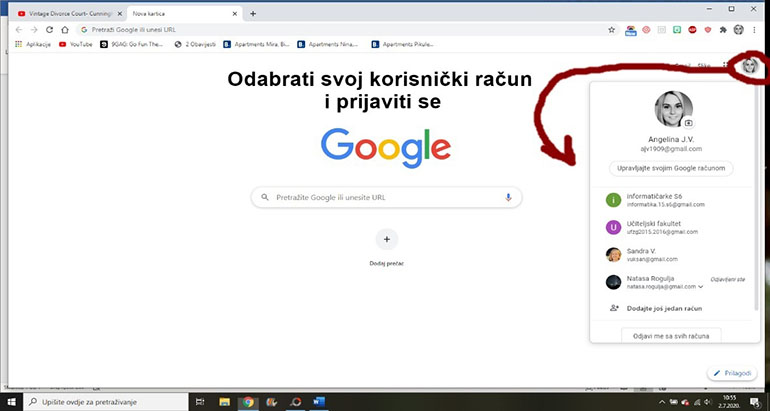The height and width of the screenshot is (411, 770).
Task: Open Word from the Windows taskbar
Action: point(319,401)
